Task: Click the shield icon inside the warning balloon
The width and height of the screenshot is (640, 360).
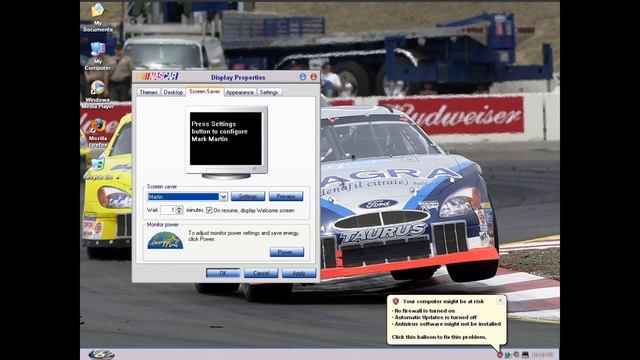Action: 396,301
